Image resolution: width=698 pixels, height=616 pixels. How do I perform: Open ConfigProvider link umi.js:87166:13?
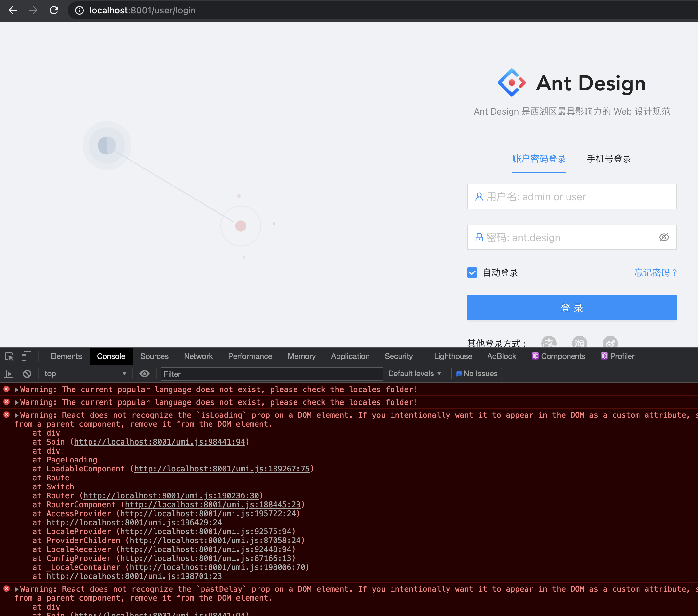point(206,558)
